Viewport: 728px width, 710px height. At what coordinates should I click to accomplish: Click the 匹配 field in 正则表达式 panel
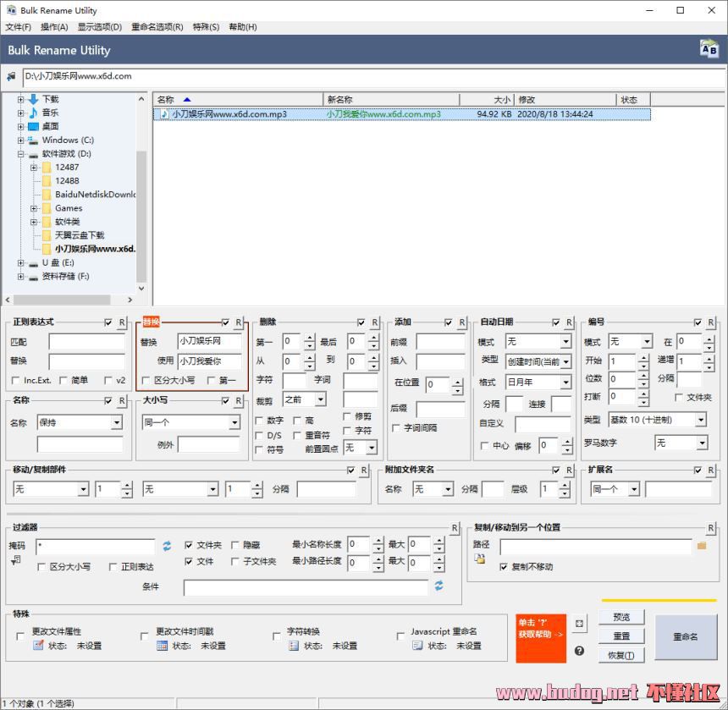(x=85, y=342)
